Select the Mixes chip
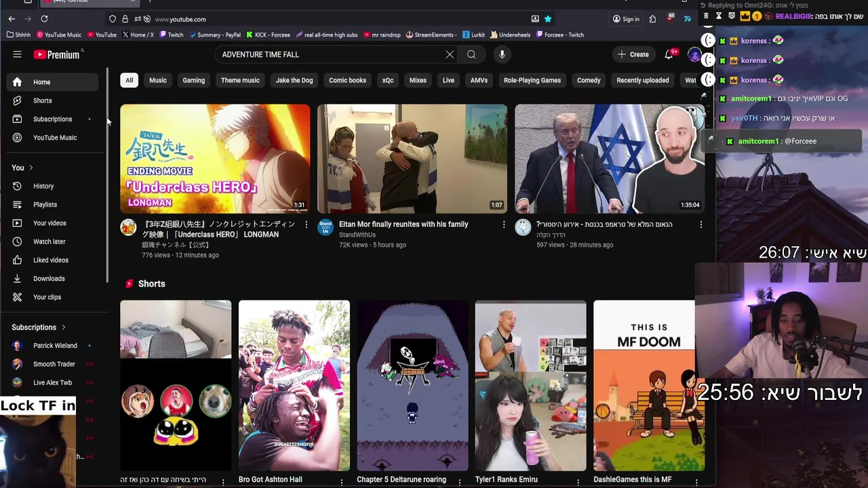This screenshot has width=868, height=488. 418,80
